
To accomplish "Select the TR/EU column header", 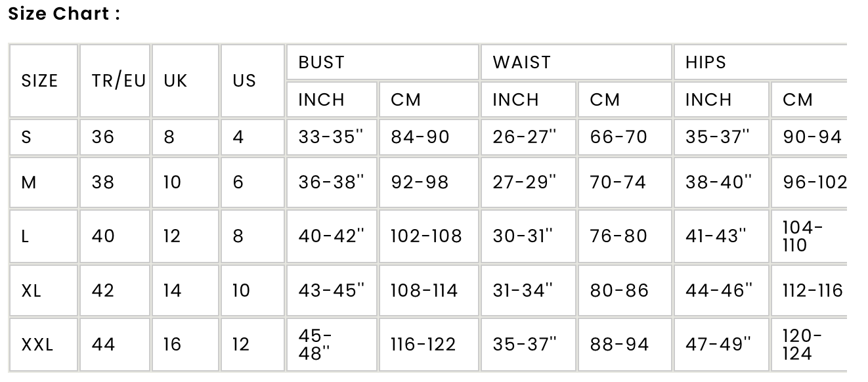I will pos(118,81).
